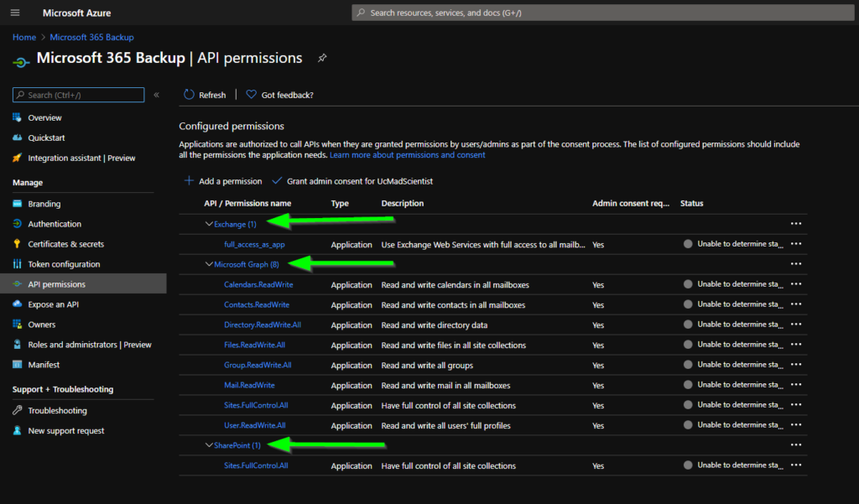Open the Sites.FullControl.All permission under SharePoint
The height and width of the screenshot is (504, 859).
tap(256, 465)
